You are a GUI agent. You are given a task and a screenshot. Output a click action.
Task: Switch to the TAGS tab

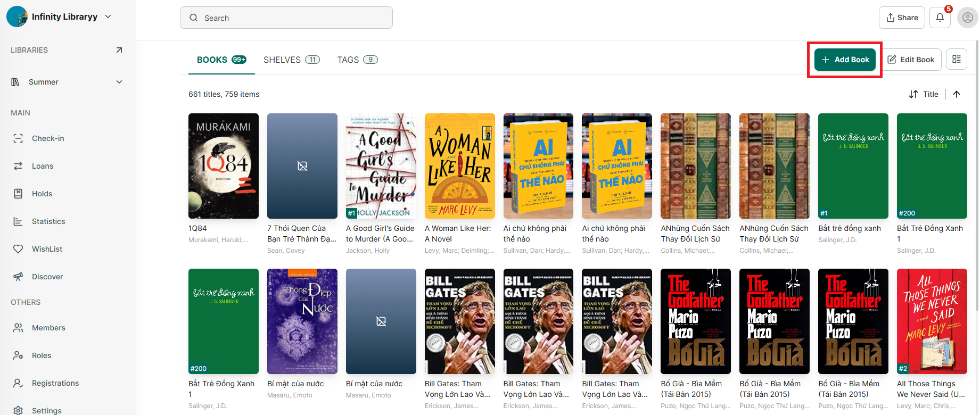(x=358, y=60)
